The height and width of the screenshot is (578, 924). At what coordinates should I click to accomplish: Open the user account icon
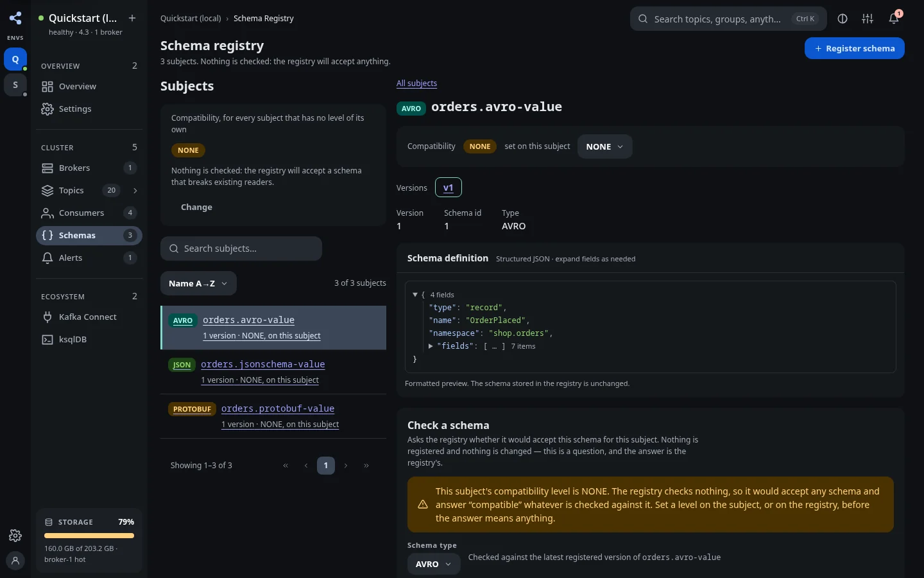pyautogui.click(x=15, y=561)
